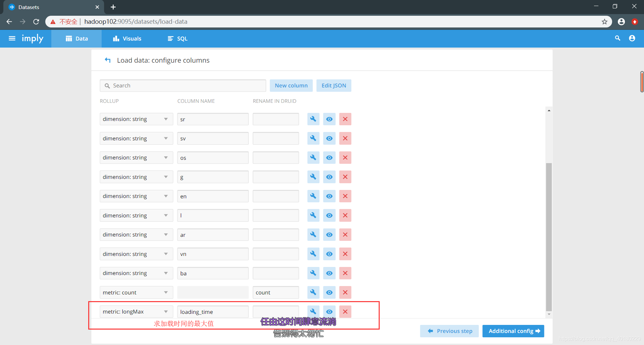Open the imply hamburger menu

(x=12, y=39)
